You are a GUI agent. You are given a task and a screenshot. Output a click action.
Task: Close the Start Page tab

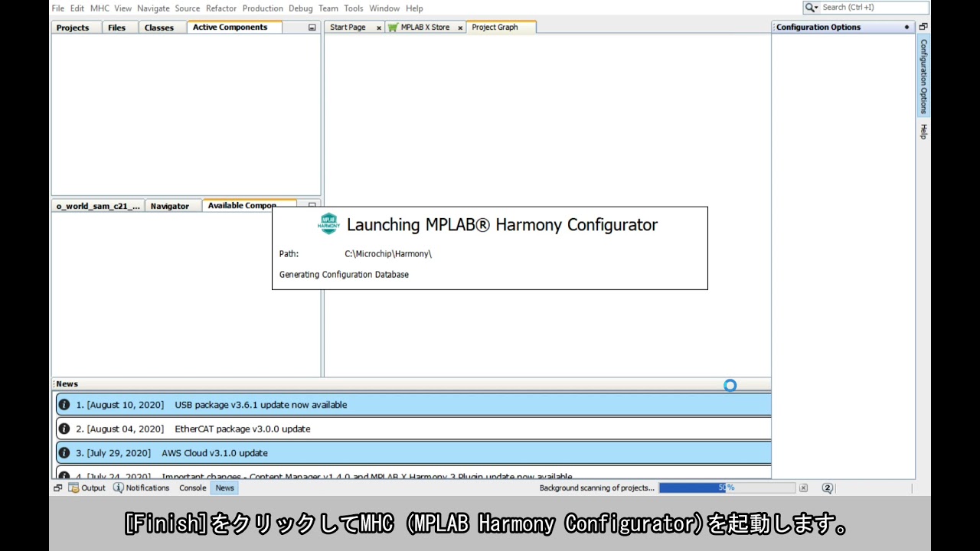click(379, 28)
